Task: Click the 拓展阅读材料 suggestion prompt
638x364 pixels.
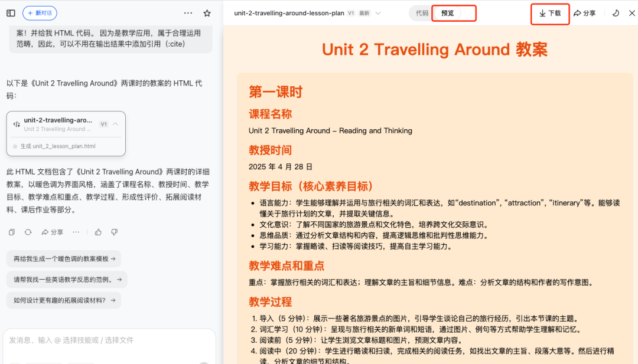Action: click(x=62, y=301)
